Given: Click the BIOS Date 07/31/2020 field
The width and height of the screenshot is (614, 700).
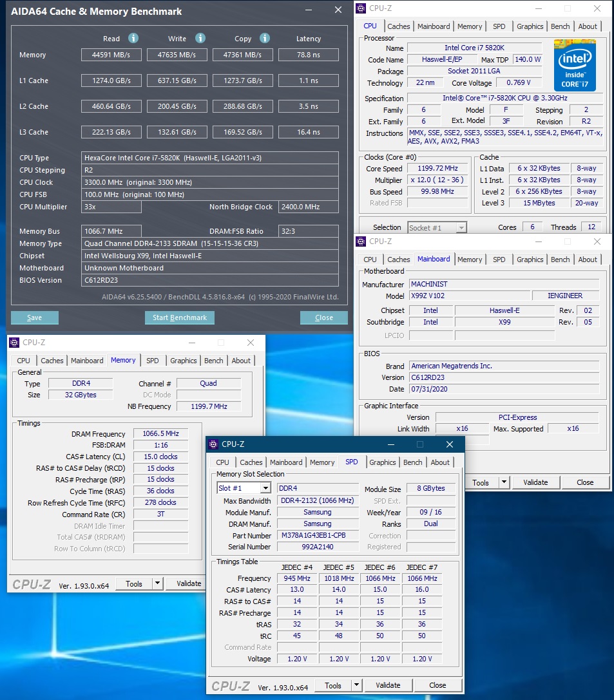Looking at the screenshot, I should tap(504, 389).
